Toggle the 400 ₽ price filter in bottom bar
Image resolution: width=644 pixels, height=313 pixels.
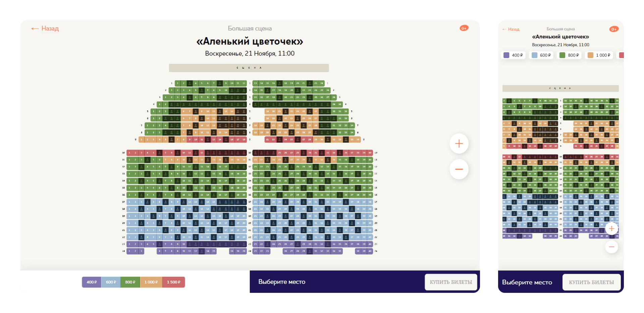[92, 282]
